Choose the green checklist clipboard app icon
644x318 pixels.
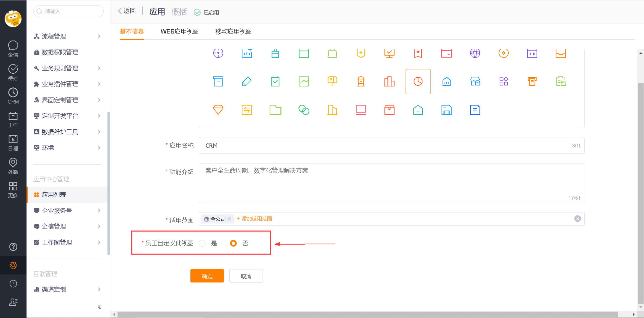[x=275, y=81]
